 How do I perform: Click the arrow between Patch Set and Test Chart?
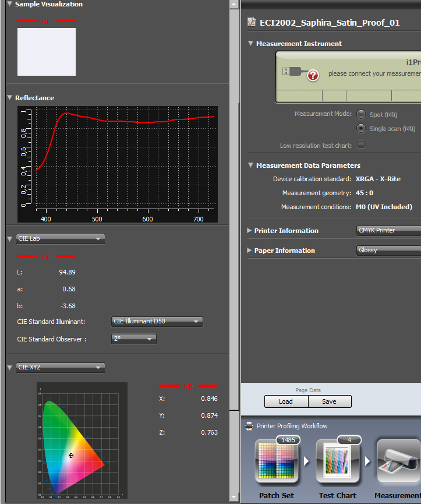point(306,461)
